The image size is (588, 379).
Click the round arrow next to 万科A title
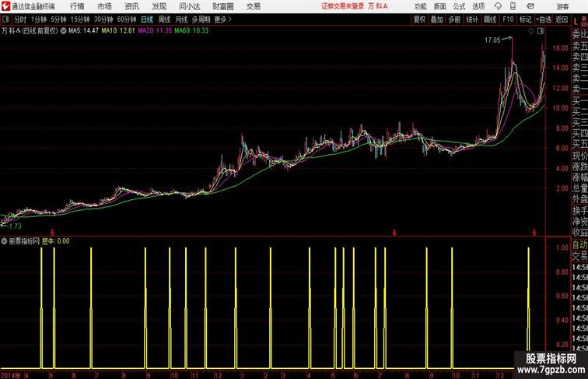[63, 31]
